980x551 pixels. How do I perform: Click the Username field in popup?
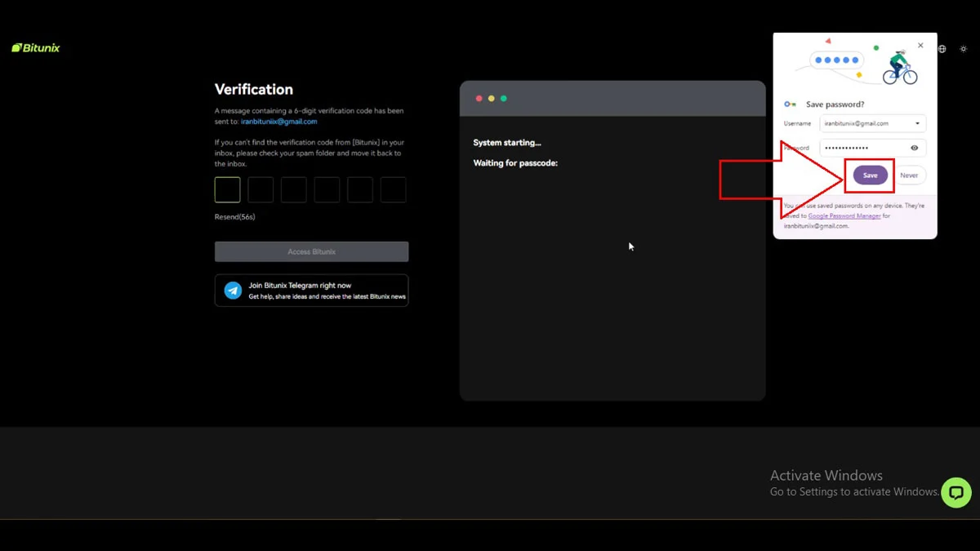click(873, 124)
